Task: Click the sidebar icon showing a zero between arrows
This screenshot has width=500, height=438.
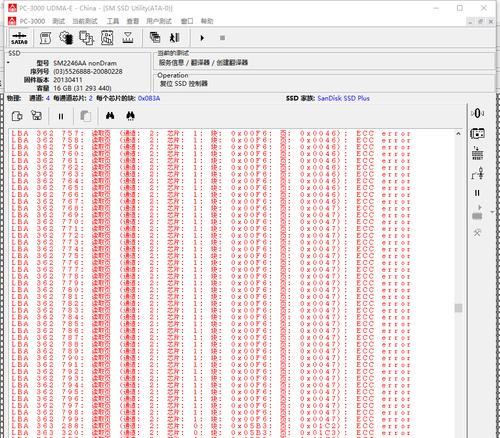Action: [x=477, y=113]
